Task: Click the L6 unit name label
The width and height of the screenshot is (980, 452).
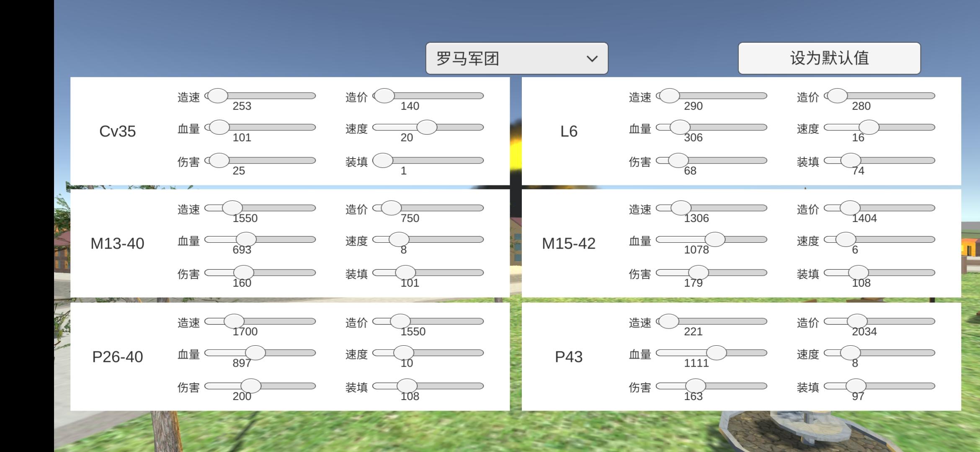Action: pos(569,131)
